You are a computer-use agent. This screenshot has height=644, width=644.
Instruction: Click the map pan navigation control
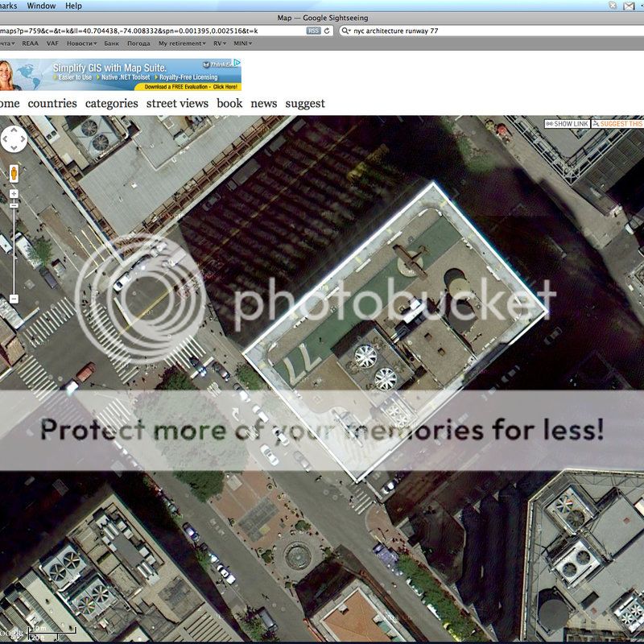coord(14,138)
